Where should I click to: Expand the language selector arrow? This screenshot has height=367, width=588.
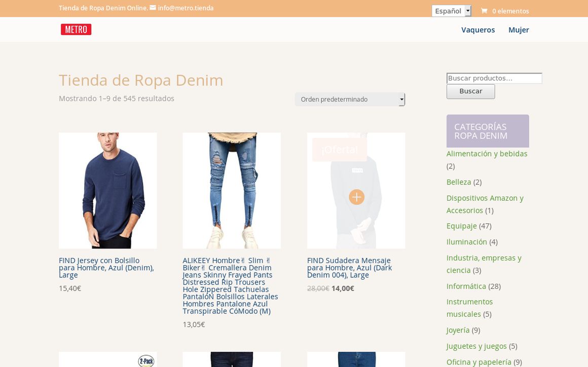pos(468,11)
